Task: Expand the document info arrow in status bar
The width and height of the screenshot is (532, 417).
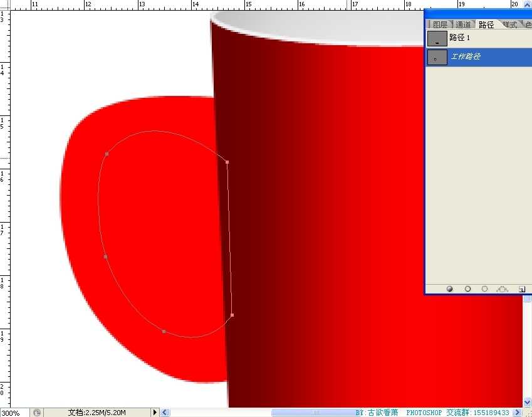Action: [x=155, y=413]
